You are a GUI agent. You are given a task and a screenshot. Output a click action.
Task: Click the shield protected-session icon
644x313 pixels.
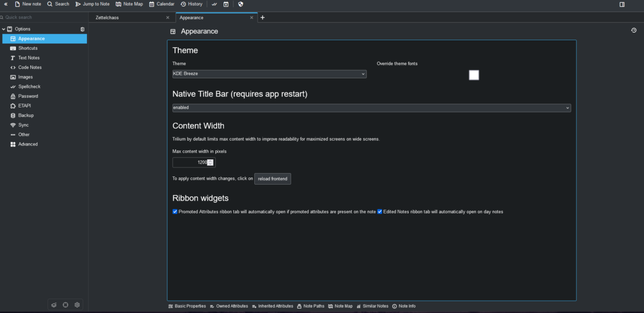(x=241, y=4)
